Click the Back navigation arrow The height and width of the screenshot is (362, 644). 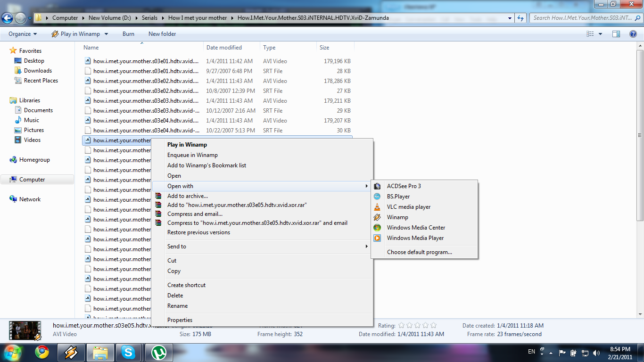(7, 18)
